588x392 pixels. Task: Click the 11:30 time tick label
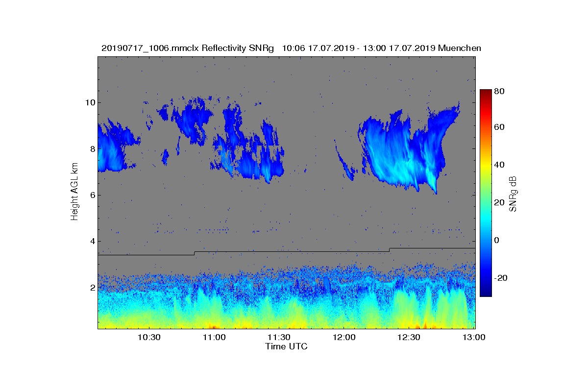click(x=279, y=337)
